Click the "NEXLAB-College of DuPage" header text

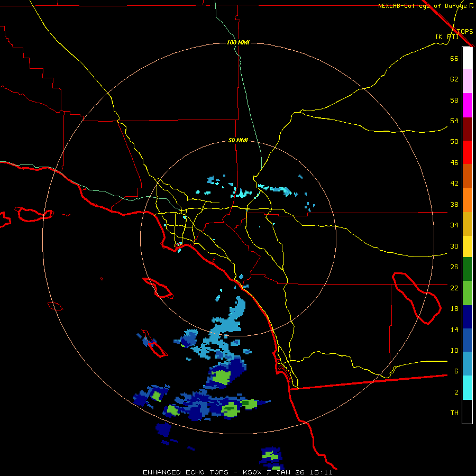pyautogui.click(x=423, y=6)
